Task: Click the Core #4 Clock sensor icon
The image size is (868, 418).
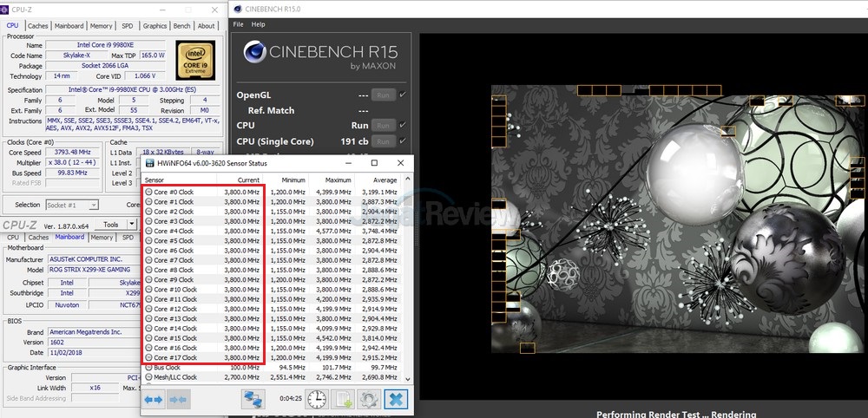Action: point(148,232)
